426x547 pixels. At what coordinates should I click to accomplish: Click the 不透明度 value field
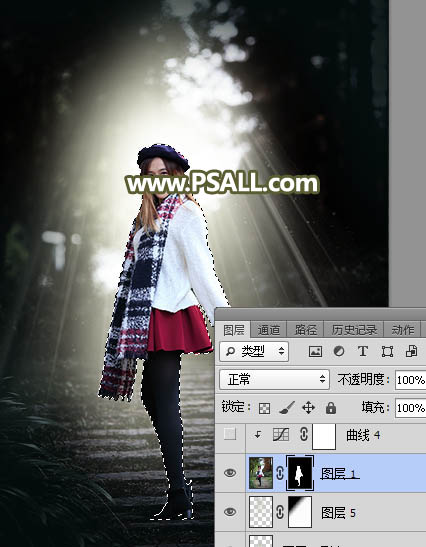click(x=411, y=380)
